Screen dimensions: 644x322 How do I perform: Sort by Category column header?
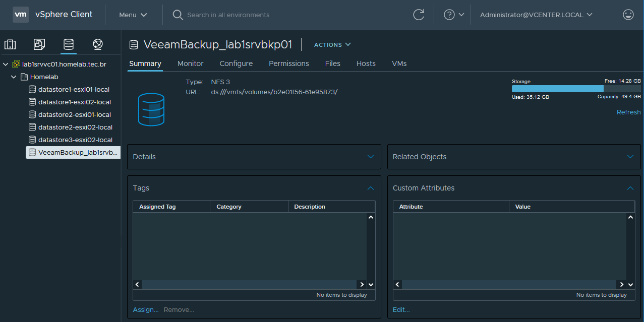click(249, 207)
